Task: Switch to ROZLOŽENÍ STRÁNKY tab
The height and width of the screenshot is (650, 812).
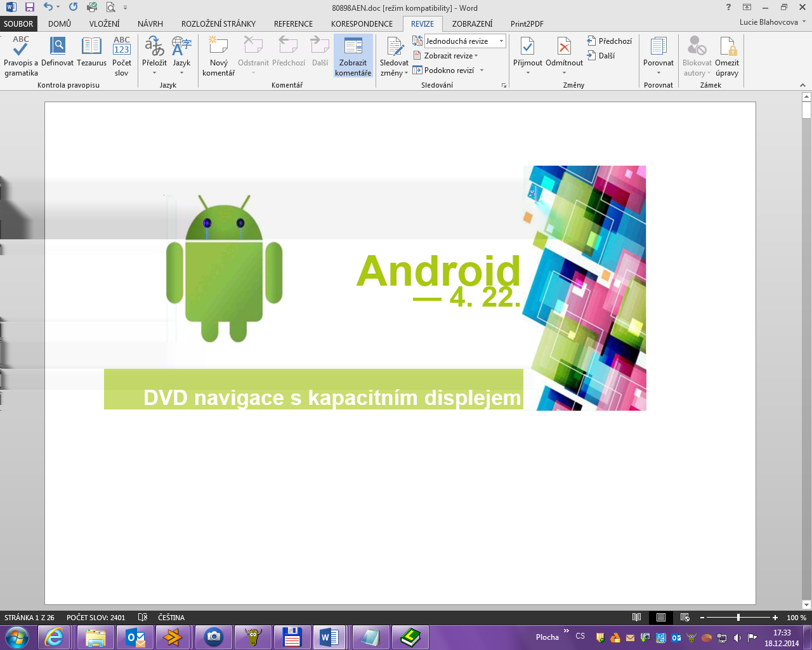Action: (218, 24)
